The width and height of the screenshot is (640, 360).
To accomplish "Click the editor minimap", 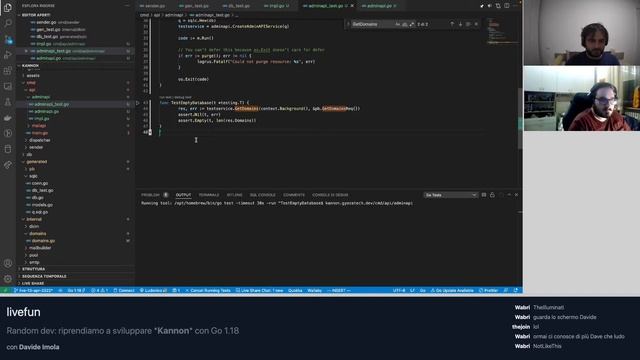I will click(x=503, y=31).
